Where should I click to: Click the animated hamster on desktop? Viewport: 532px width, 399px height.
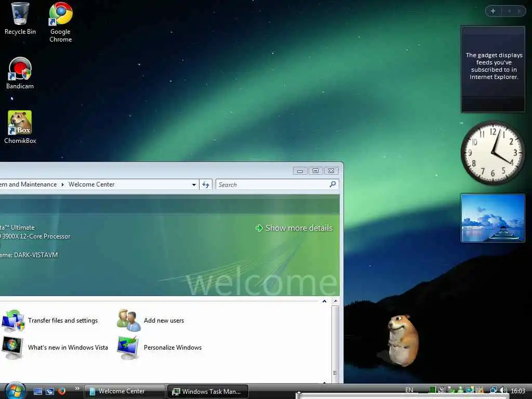click(402, 340)
